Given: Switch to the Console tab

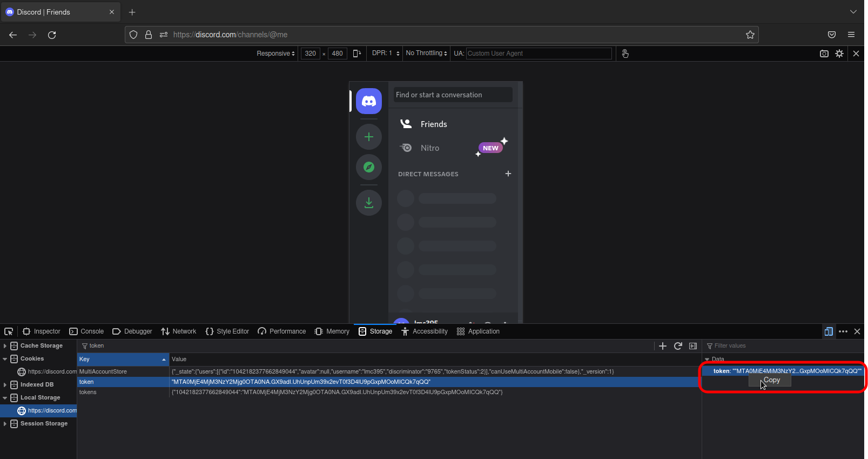Looking at the screenshot, I should pos(86,331).
